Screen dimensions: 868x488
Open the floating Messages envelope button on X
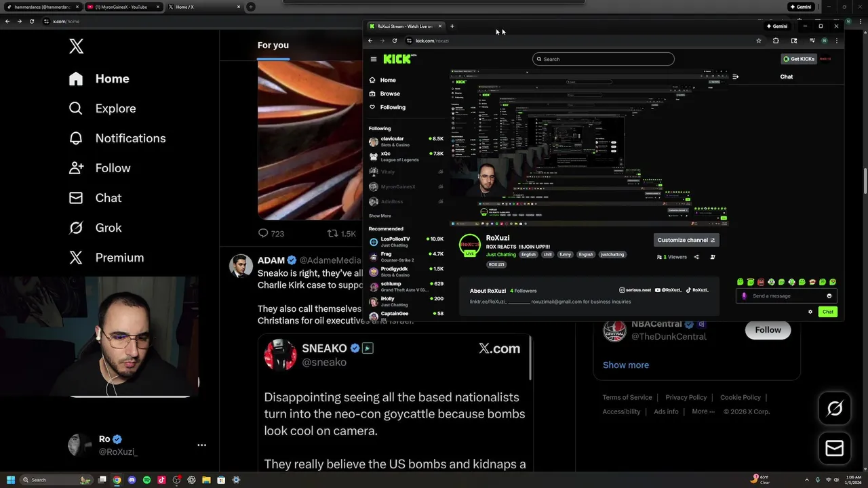(835, 448)
